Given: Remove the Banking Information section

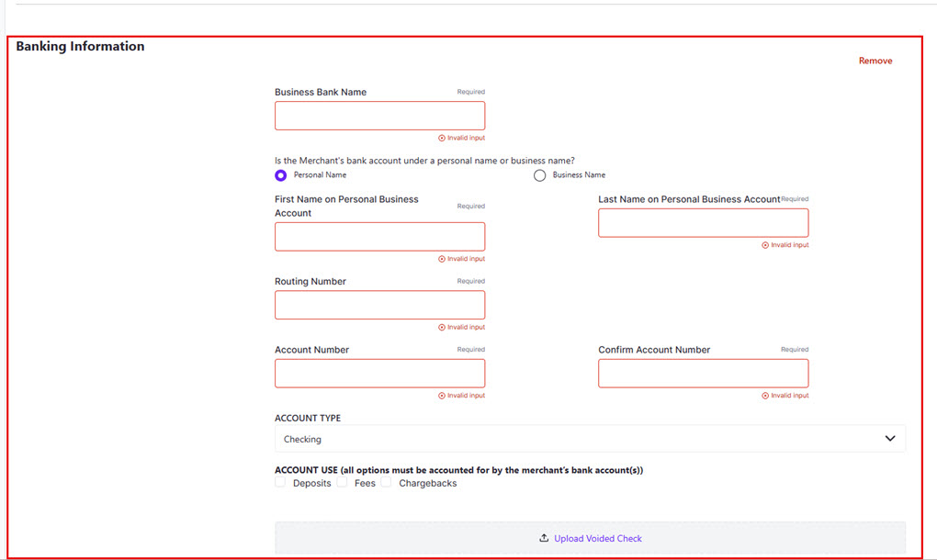Looking at the screenshot, I should (x=875, y=61).
